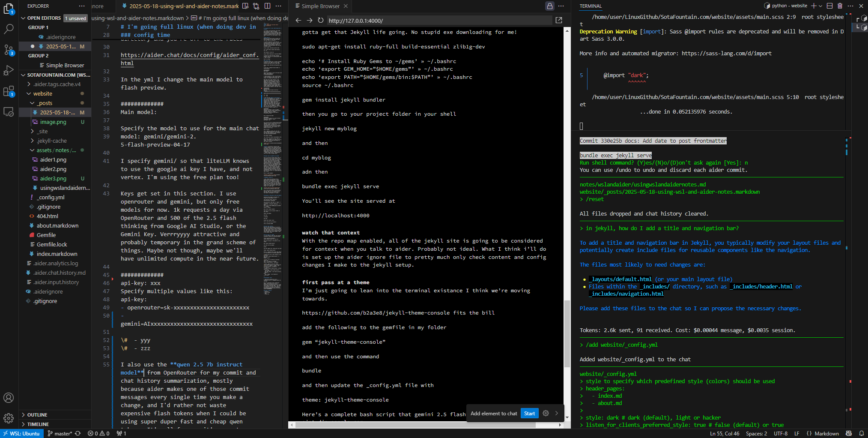
Task: Expand the OUTLINE section
Action: click(x=37, y=415)
